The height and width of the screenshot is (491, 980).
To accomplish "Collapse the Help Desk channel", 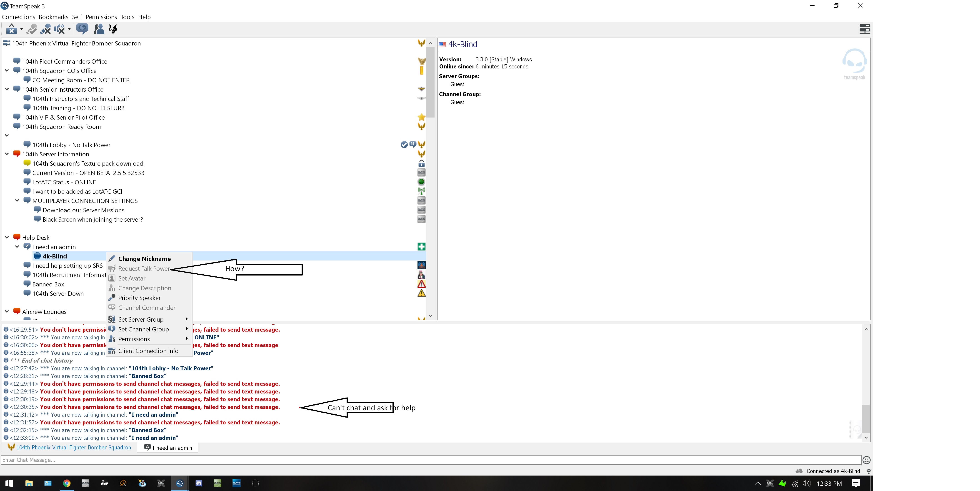I will [x=7, y=237].
